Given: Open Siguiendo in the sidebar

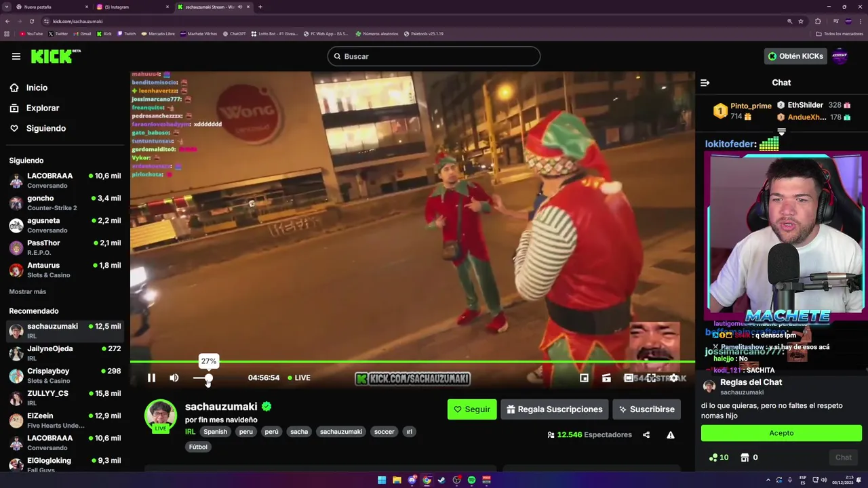Looking at the screenshot, I should 46,128.
